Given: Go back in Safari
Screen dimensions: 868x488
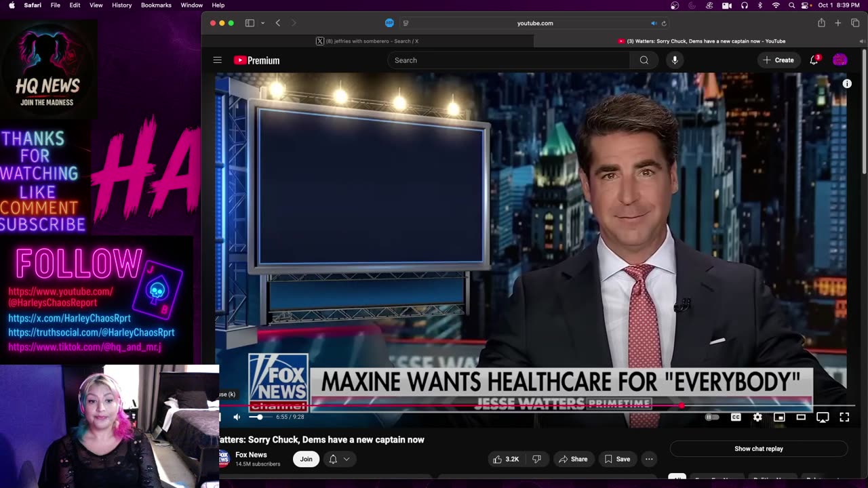Looking at the screenshot, I should tap(278, 23).
